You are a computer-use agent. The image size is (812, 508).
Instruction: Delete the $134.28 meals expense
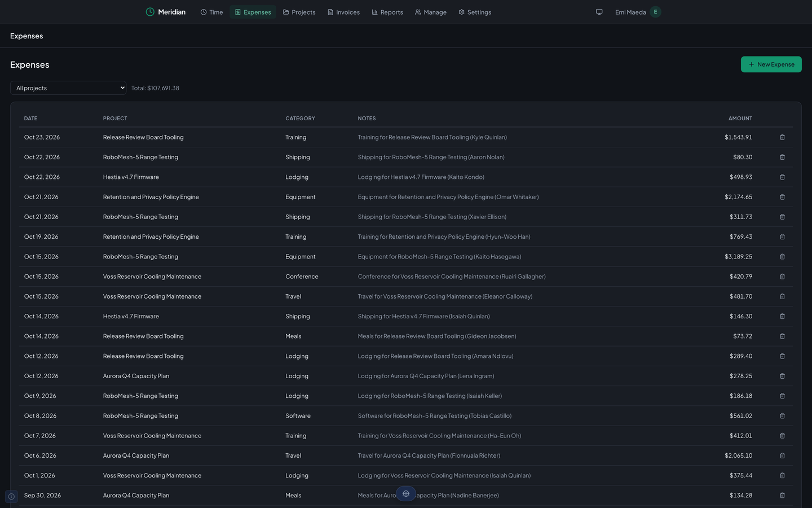tap(782, 495)
